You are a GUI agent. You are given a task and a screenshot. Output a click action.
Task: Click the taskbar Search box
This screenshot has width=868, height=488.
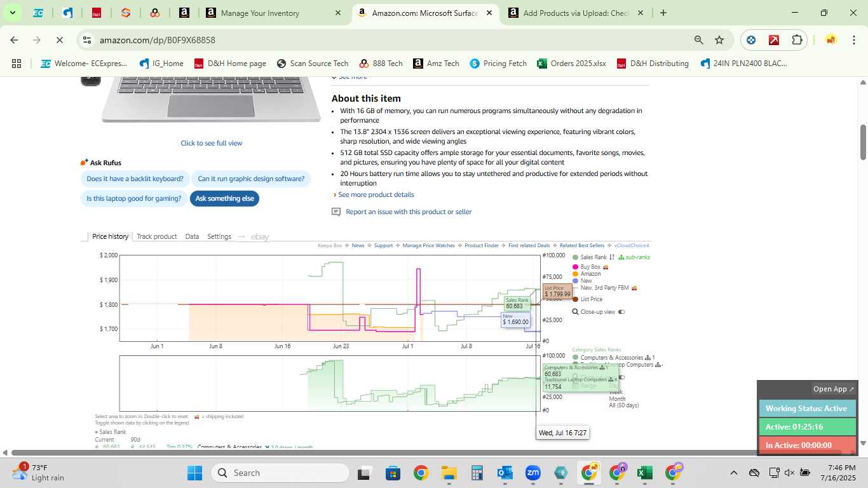click(x=280, y=473)
